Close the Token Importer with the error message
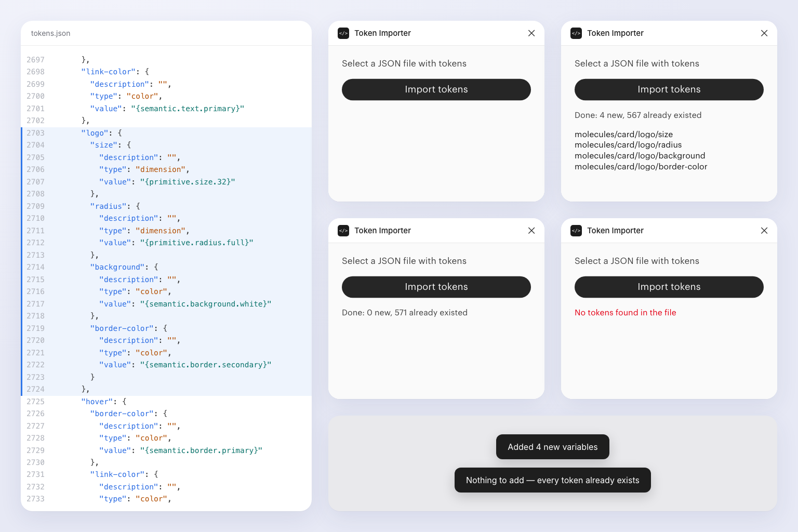798x532 pixels. [x=764, y=231]
